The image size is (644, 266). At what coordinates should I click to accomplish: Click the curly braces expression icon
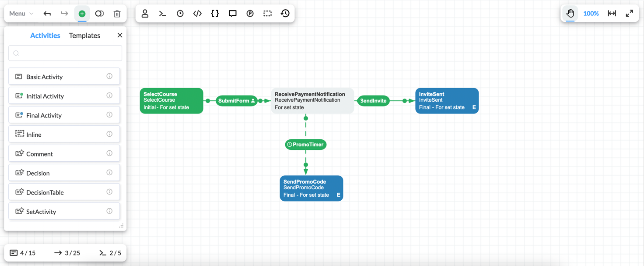215,13
